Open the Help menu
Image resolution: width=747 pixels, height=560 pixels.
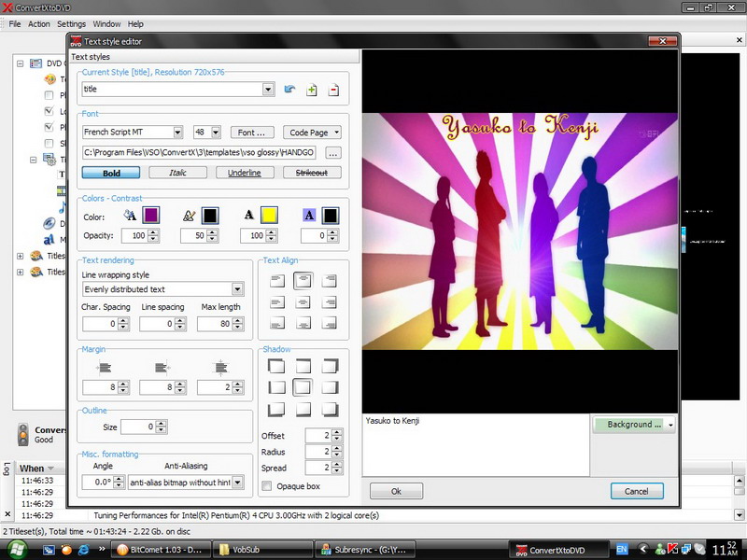[x=135, y=24]
